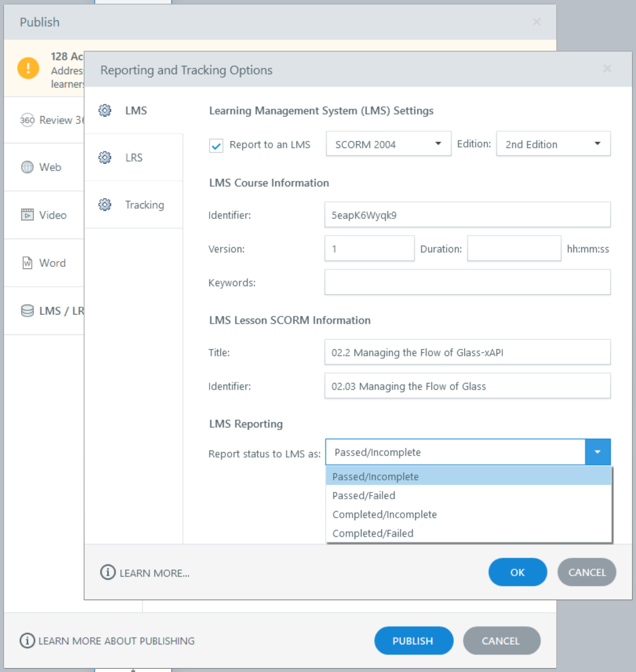Open Learn More About Publishing link
The width and height of the screenshot is (636, 672).
coord(116,641)
